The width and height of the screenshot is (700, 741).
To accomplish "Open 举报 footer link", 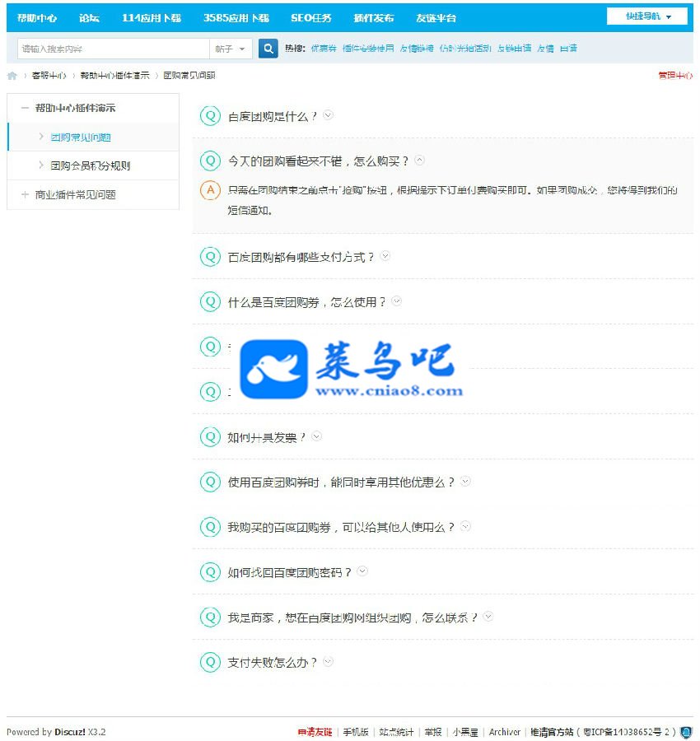I will pos(433,732).
